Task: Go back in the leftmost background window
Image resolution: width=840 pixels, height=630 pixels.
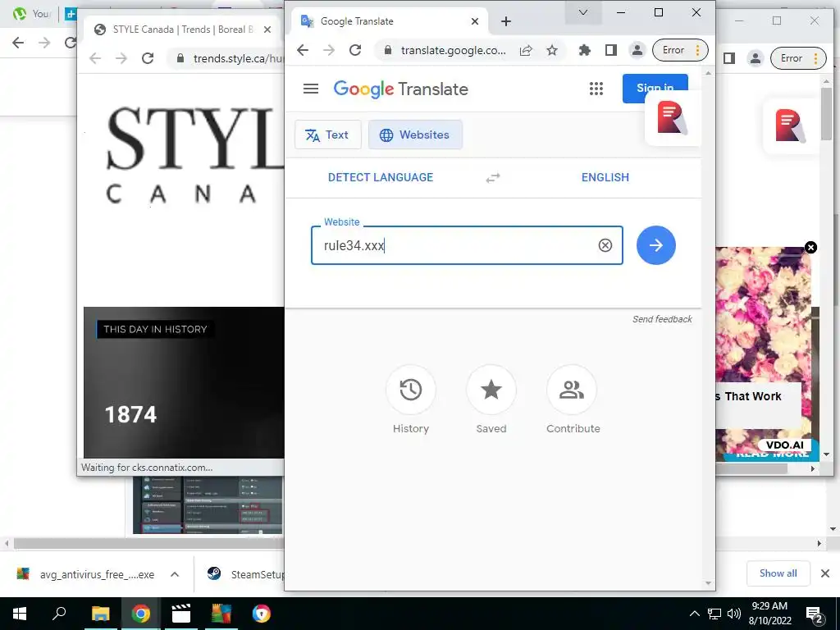Action: click(x=18, y=43)
